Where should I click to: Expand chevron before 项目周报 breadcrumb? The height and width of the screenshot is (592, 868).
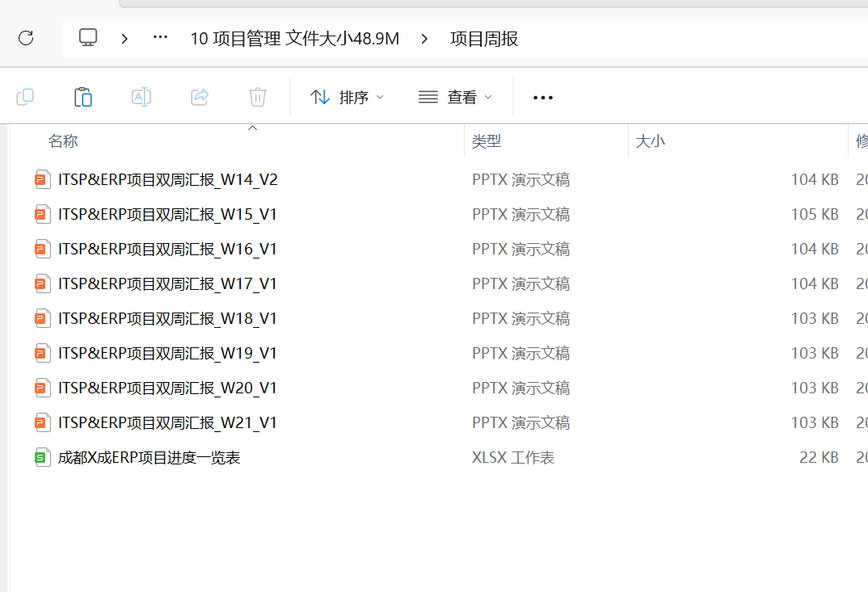click(425, 38)
